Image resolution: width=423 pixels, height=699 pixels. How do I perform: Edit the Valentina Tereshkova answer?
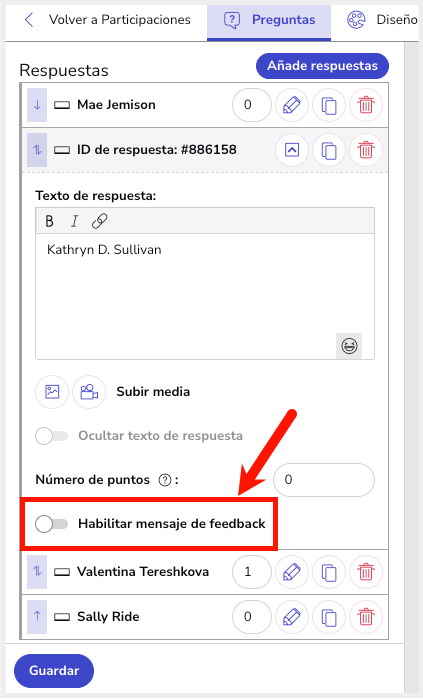pyautogui.click(x=292, y=572)
